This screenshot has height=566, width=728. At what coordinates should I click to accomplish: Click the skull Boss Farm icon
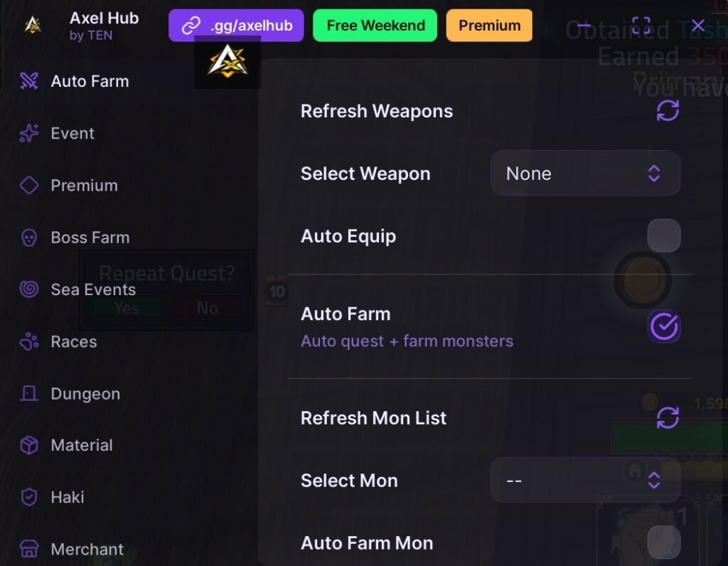click(29, 237)
